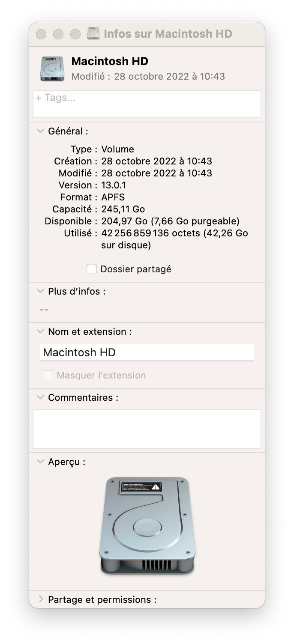The height and width of the screenshot is (644, 294).
Task: Select the large hard disk preview image
Action: pyautogui.click(x=147, y=526)
